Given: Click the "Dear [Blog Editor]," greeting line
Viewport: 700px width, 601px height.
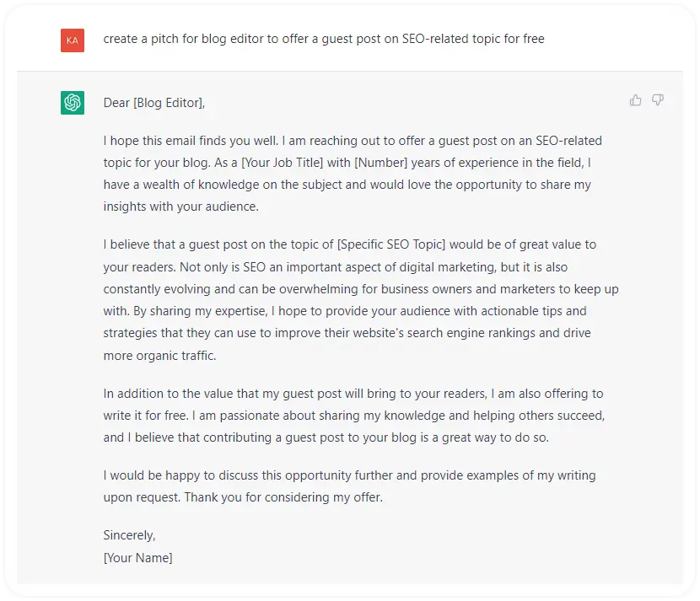Looking at the screenshot, I should coord(154,103).
